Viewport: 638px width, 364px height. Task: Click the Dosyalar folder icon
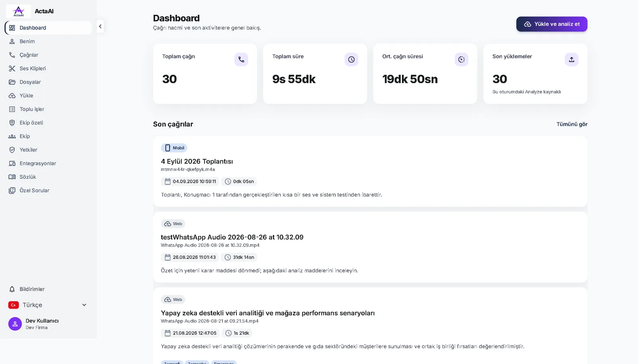[x=12, y=82]
